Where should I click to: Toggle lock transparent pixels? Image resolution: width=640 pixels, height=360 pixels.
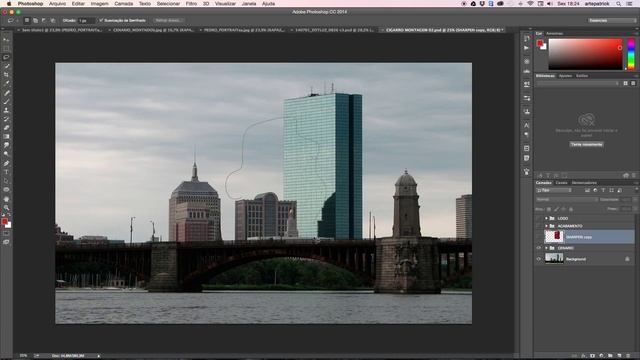[x=549, y=209]
